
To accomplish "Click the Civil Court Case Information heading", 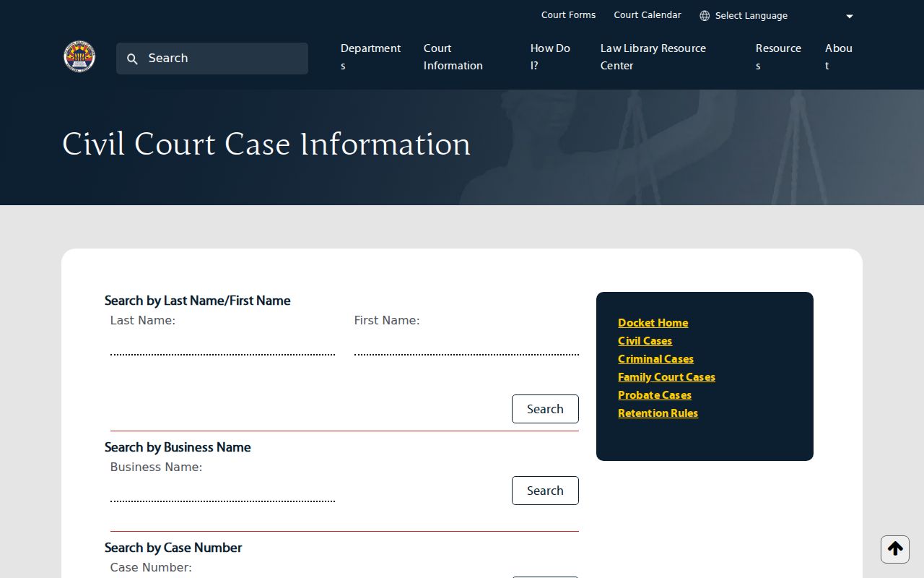I will [266, 144].
